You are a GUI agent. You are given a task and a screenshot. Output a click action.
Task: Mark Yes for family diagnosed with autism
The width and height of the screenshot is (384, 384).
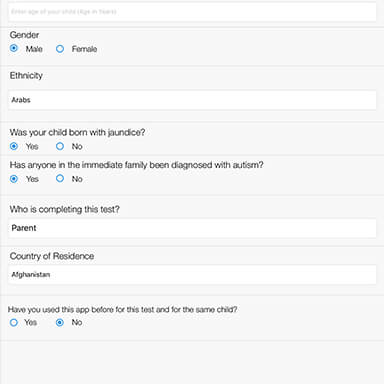coord(14,179)
